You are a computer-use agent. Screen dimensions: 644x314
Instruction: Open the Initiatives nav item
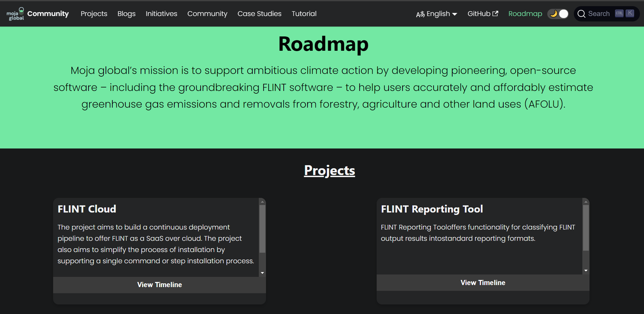coord(161,14)
